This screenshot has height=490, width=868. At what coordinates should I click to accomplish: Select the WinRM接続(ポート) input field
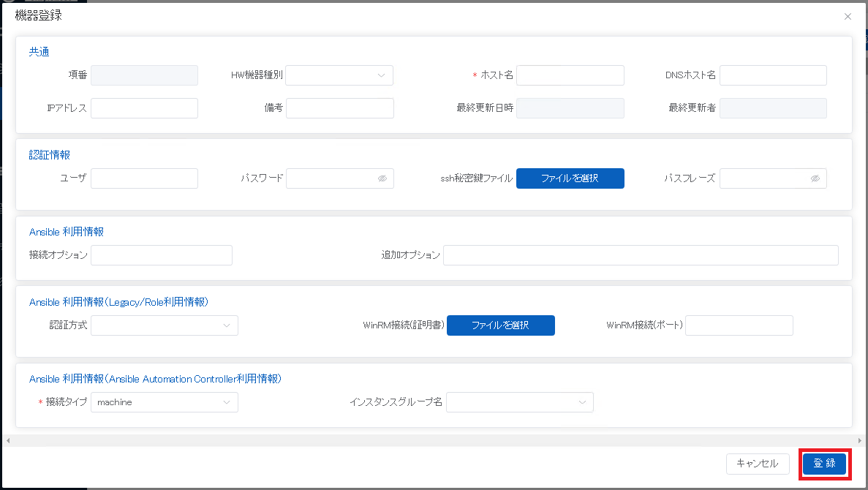(x=739, y=325)
